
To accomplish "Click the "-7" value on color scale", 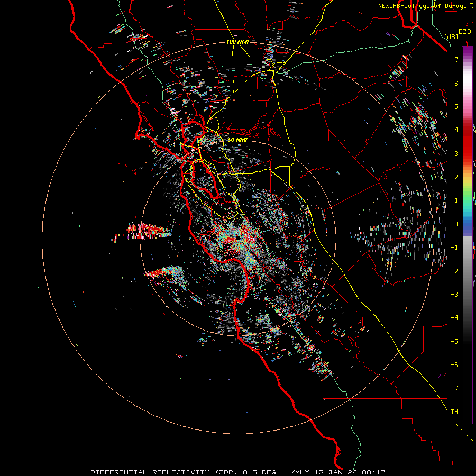I will [x=454, y=388].
